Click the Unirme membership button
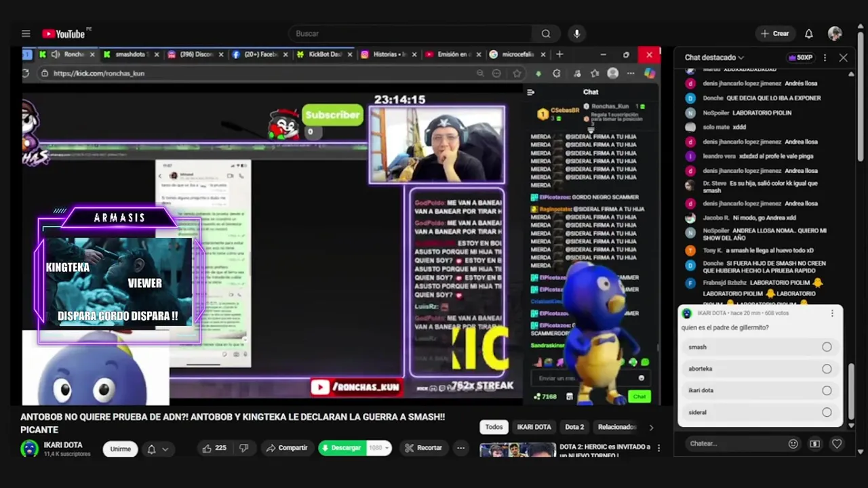Screen dimensions: 868x488 pyautogui.click(x=121, y=449)
